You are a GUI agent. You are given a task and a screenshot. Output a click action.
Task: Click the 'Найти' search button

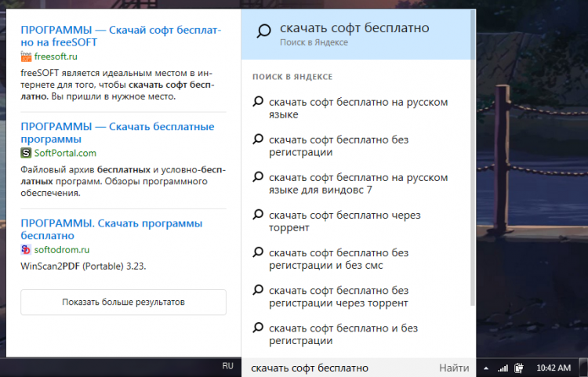[454, 368]
